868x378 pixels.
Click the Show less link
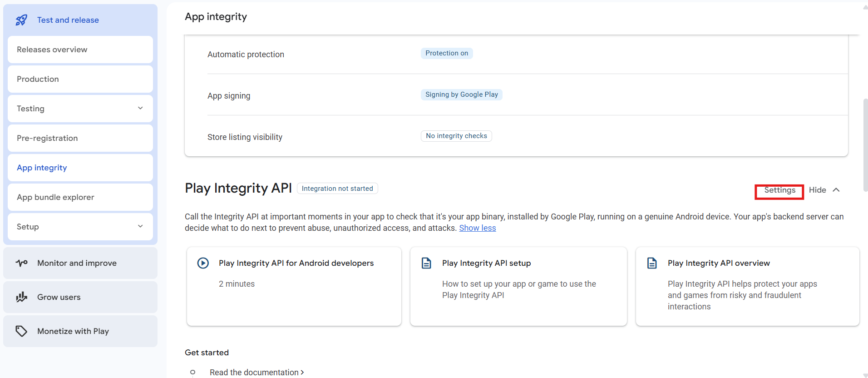pos(477,228)
